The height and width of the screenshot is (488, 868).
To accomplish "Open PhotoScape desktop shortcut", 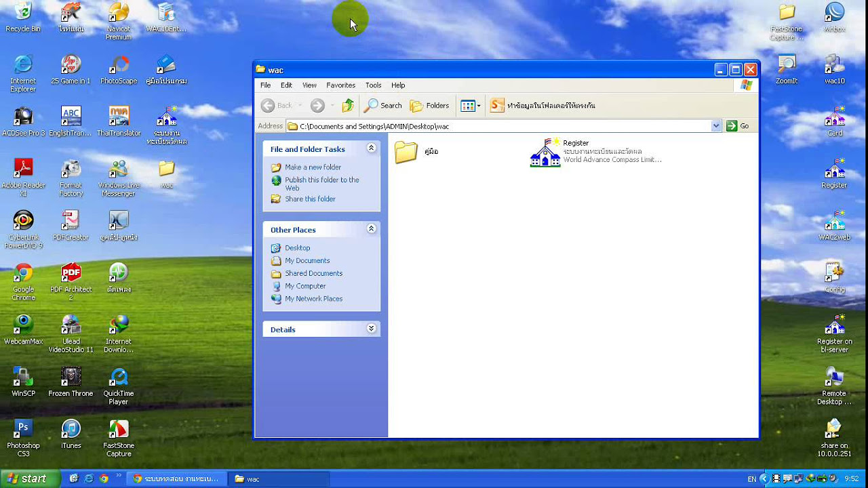I will click(x=119, y=69).
